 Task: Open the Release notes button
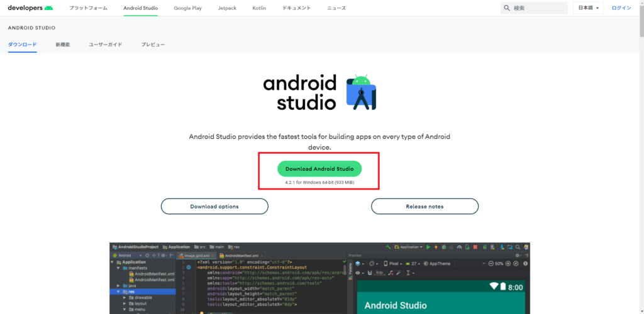pos(425,206)
